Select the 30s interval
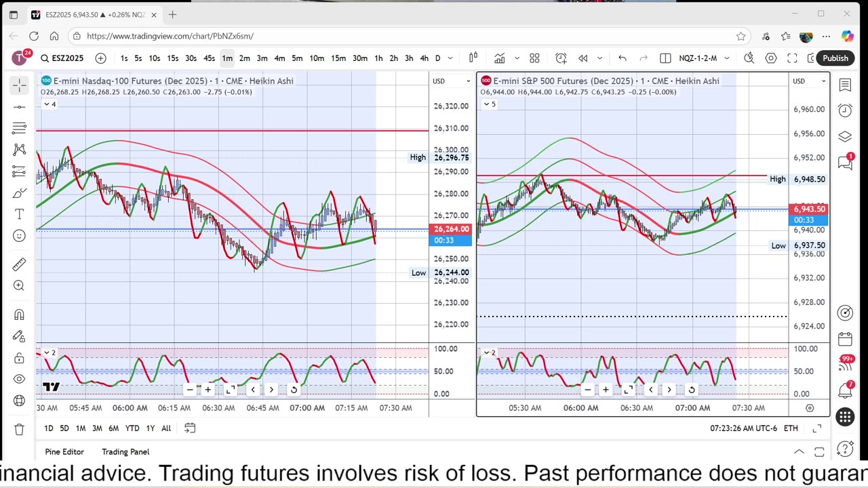The width and height of the screenshot is (868, 488). pyautogui.click(x=191, y=58)
